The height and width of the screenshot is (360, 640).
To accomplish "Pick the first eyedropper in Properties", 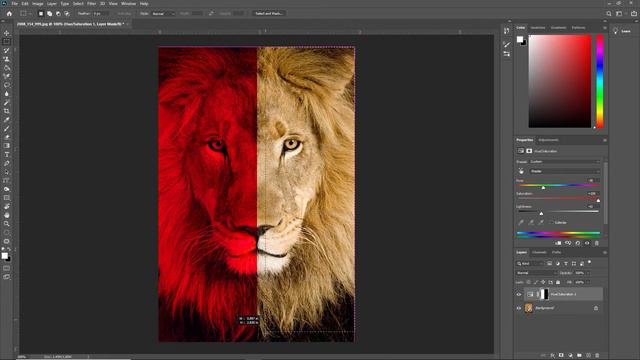I will tap(521, 222).
